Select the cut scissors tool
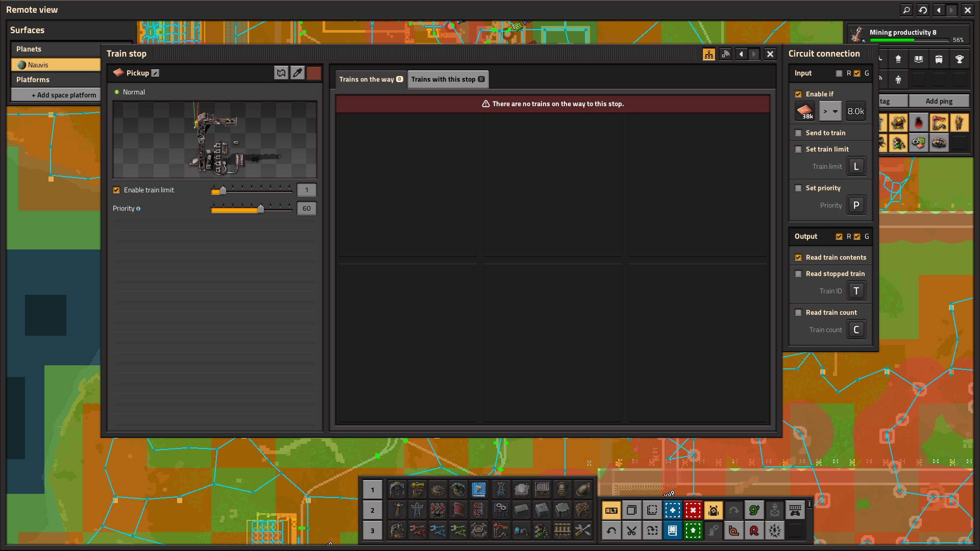The image size is (980, 551). [631, 531]
